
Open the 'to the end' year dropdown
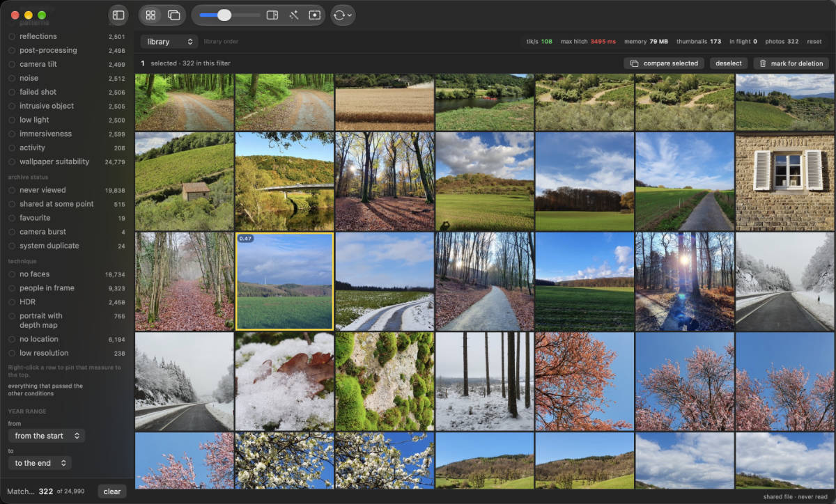[x=40, y=463]
